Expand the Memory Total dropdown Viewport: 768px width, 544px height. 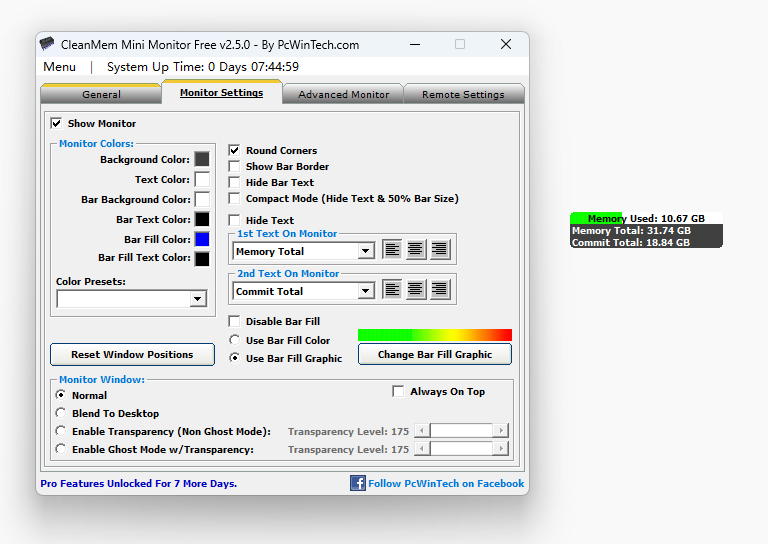point(365,252)
